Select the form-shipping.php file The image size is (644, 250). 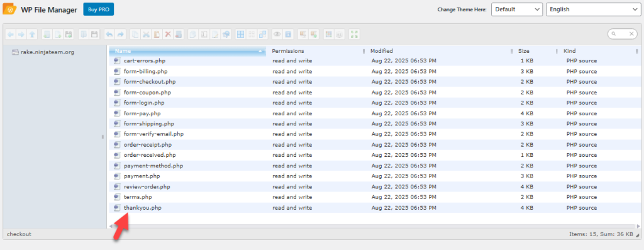coord(374,124)
